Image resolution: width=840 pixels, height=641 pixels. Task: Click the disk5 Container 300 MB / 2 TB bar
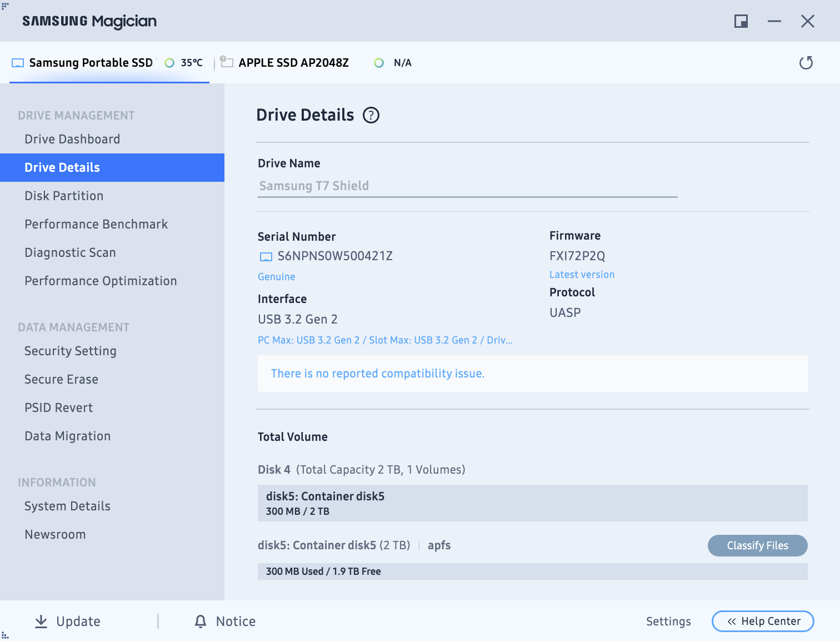click(532, 503)
